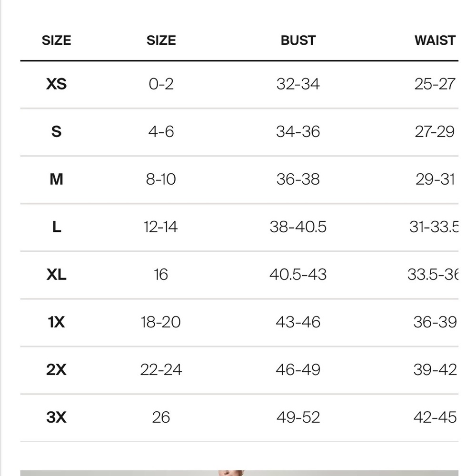Click numeric size 22-24 cell
Screen dimensions: 476x476
click(x=161, y=369)
